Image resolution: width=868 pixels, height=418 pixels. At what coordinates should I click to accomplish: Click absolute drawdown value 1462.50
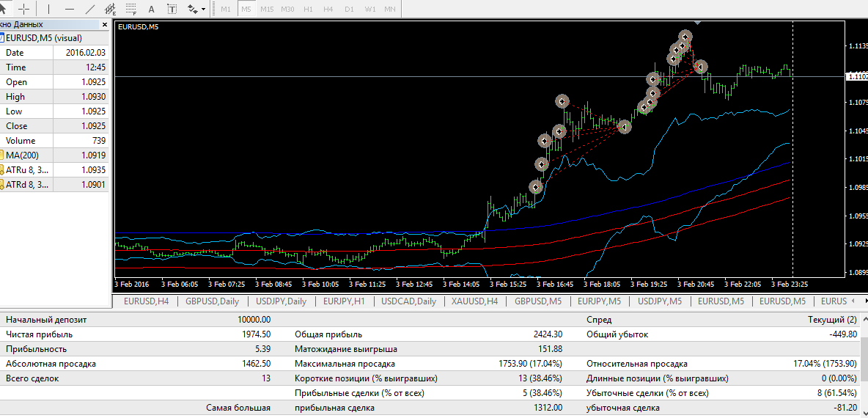click(257, 364)
